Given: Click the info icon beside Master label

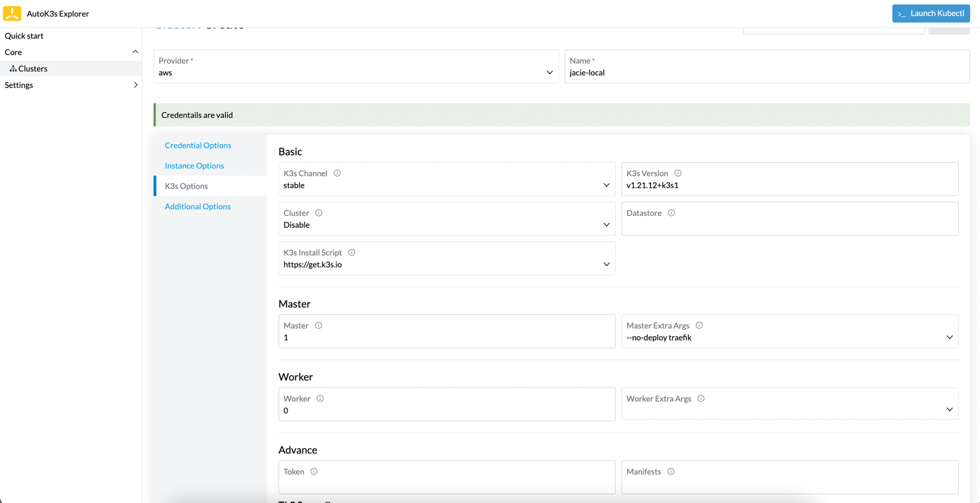Looking at the screenshot, I should click(318, 326).
